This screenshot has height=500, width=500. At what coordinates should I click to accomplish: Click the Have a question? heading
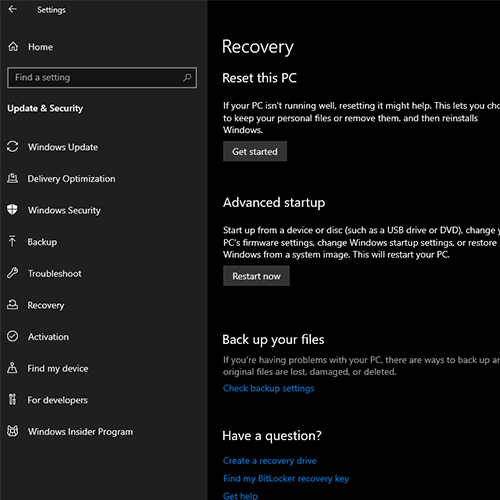click(x=272, y=436)
